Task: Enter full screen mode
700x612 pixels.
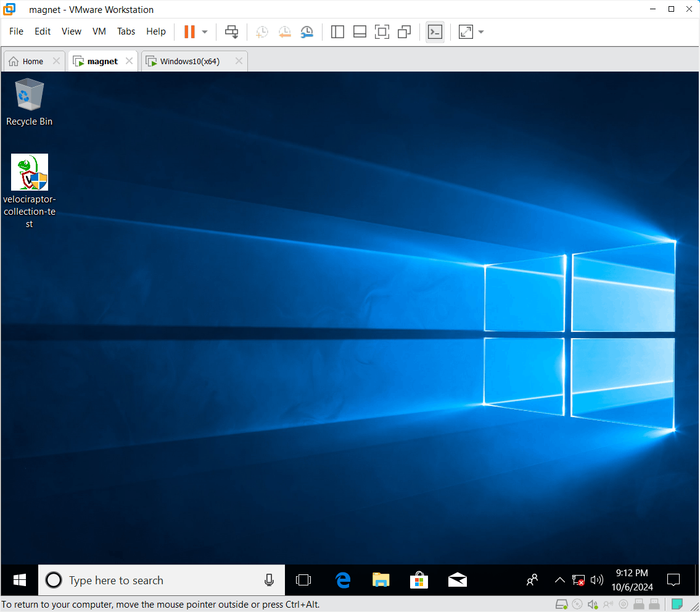Action: tap(382, 31)
